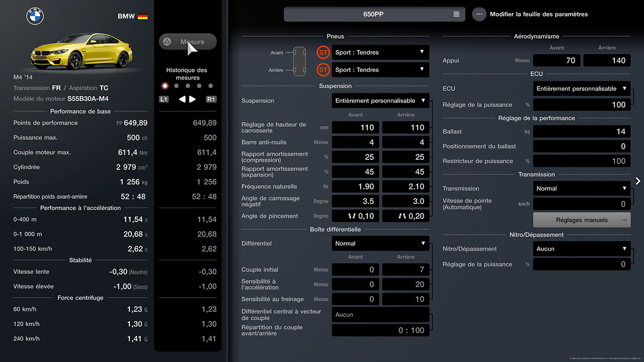Click Modifier la feuille des paramètres
This screenshot has height=362, width=644.
[539, 14]
